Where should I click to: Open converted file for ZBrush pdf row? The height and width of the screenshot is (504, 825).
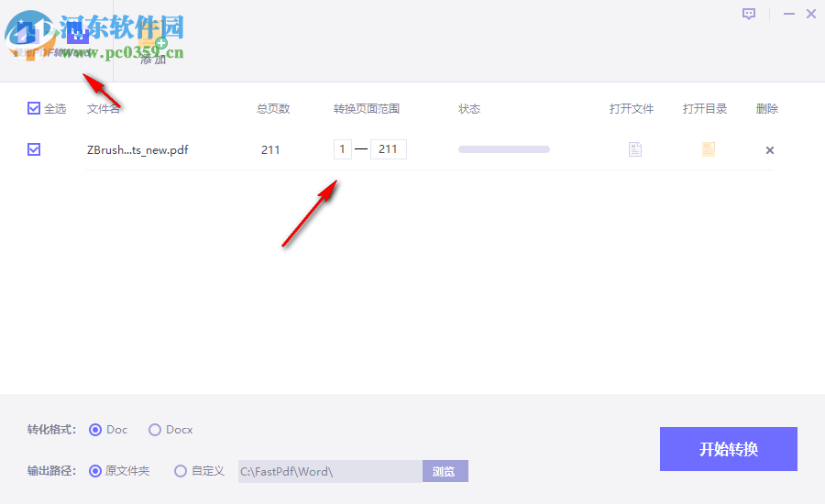point(635,149)
